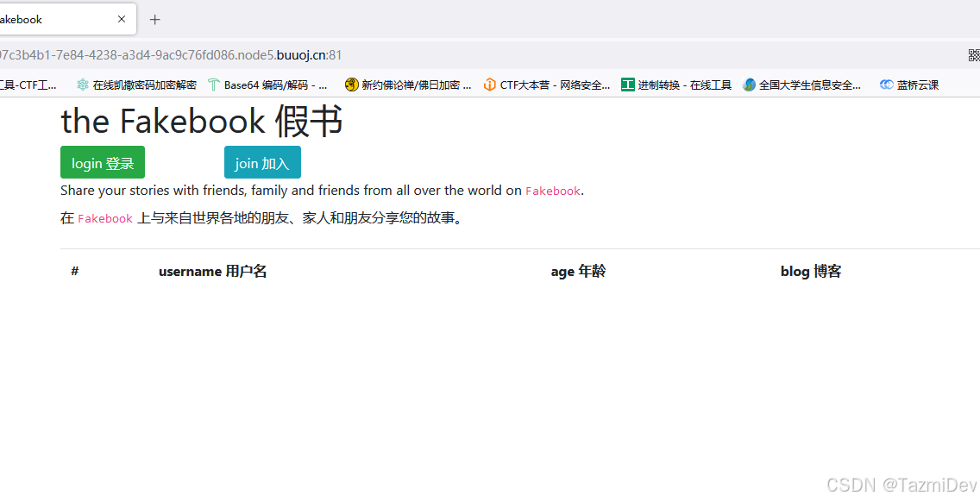Click the pink Fakebook word in English sentence

553,191
